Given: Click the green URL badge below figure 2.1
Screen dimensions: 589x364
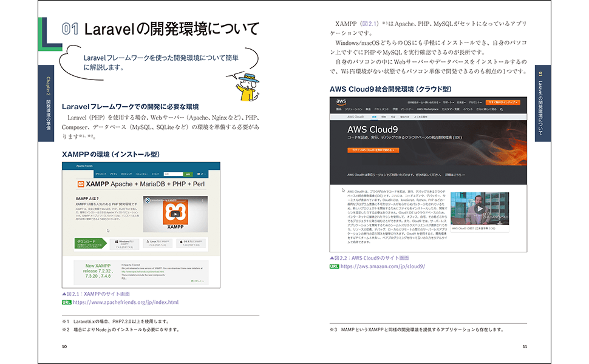Looking at the screenshot, I should click(x=66, y=303).
